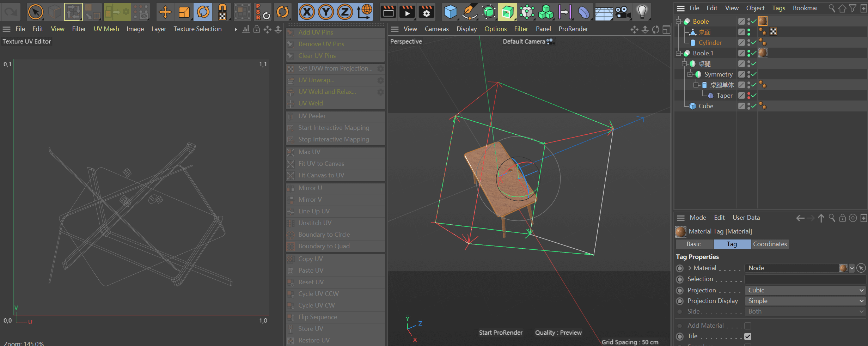Add a Light object

click(x=642, y=12)
